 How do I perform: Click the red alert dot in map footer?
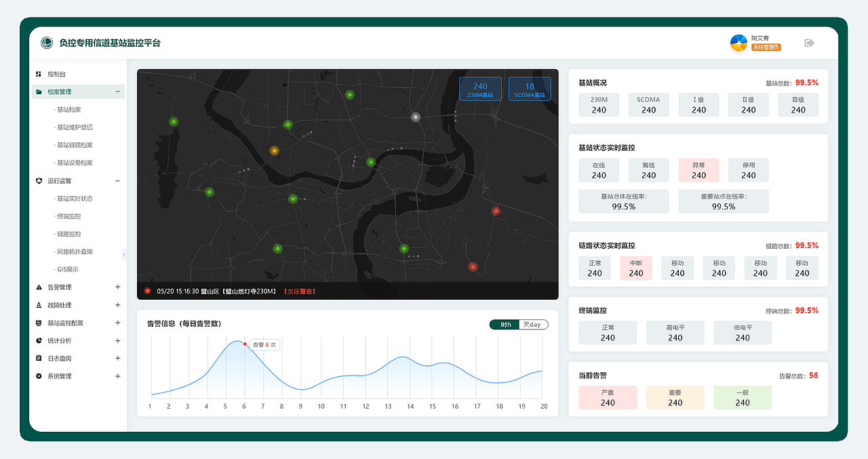pos(147,292)
